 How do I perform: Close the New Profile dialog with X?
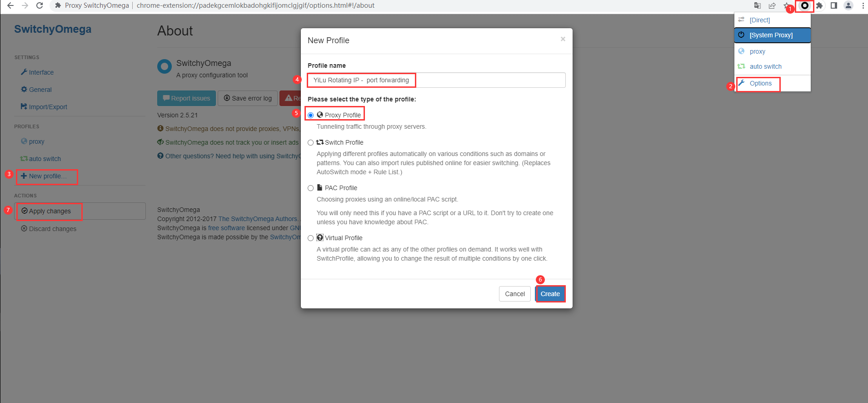point(563,39)
